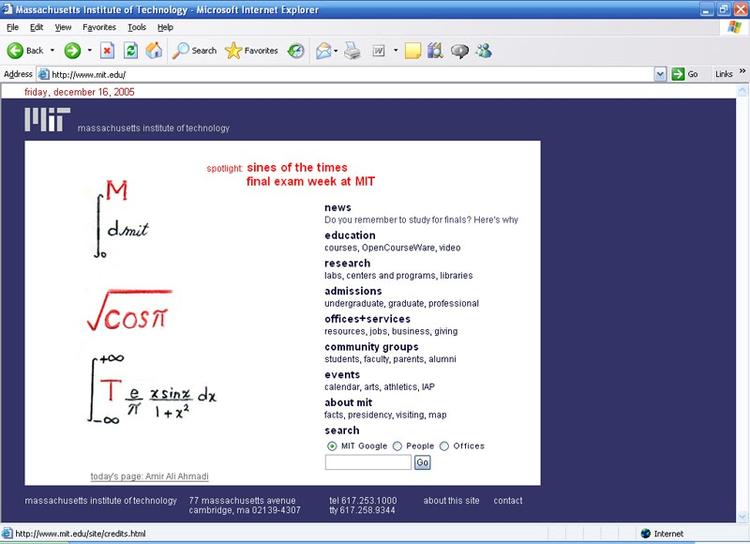Image resolution: width=750 pixels, height=544 pixels.
Task: Click the square root cos pi image
Action: coord(129,310)
